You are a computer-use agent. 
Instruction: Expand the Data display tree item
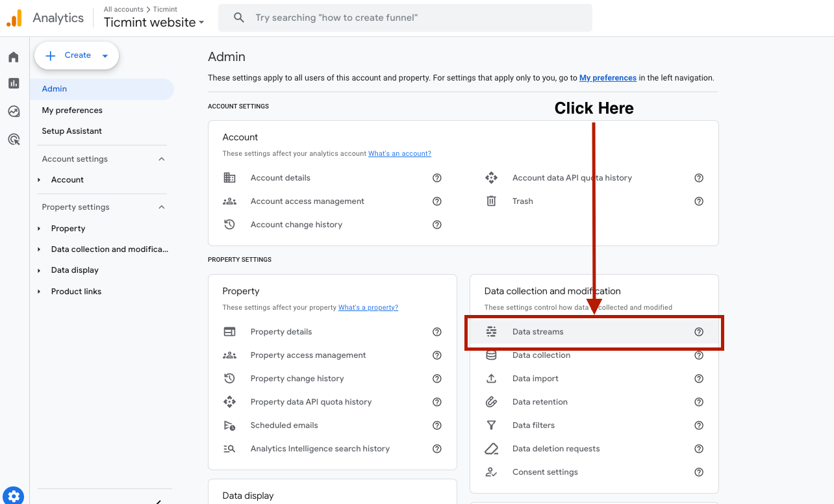[39, 270]
